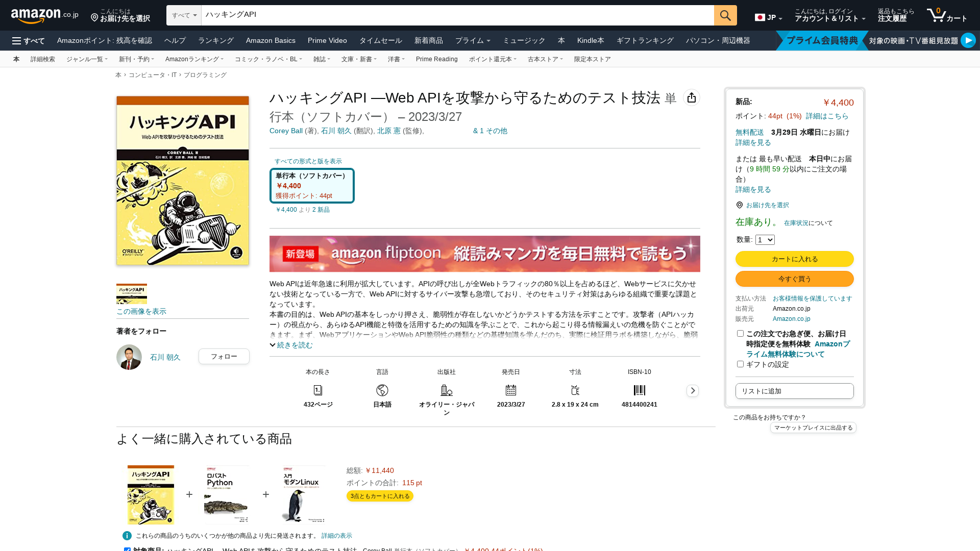Click the 発売日 calendar icon

(511, 390)
